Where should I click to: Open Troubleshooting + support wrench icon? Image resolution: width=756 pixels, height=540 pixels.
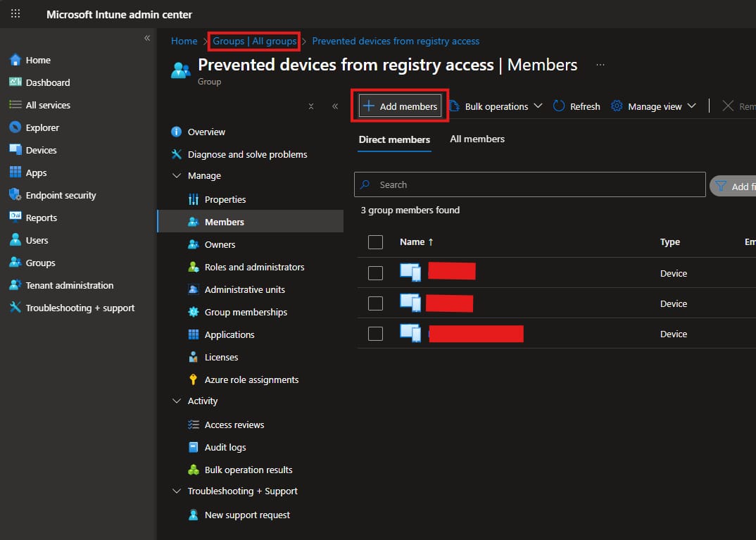coord(15,307)
